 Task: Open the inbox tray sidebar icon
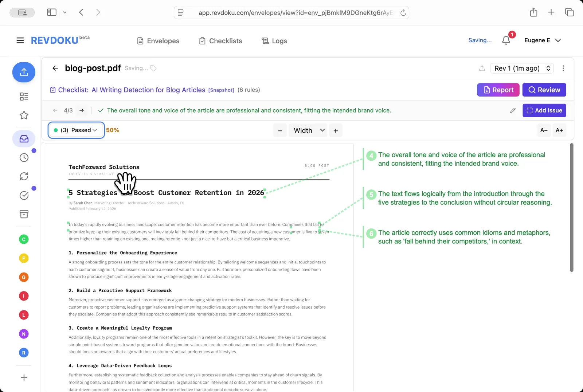coord(24,139)
